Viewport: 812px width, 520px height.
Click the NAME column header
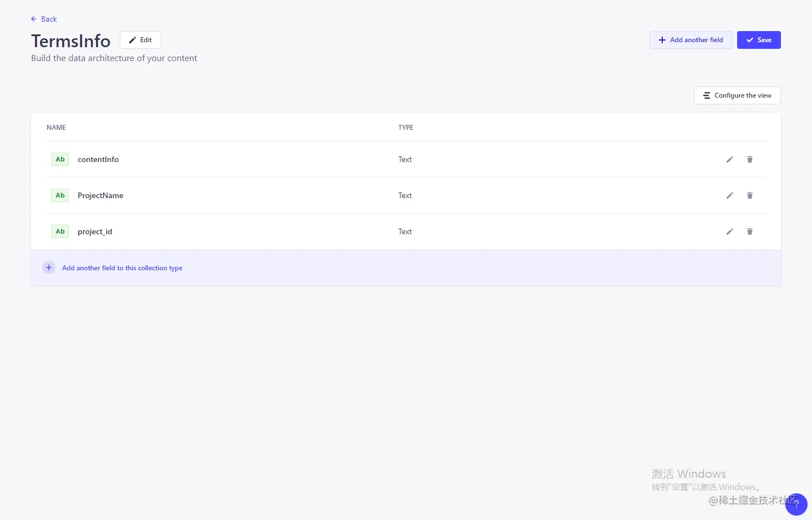pos(56,128)
